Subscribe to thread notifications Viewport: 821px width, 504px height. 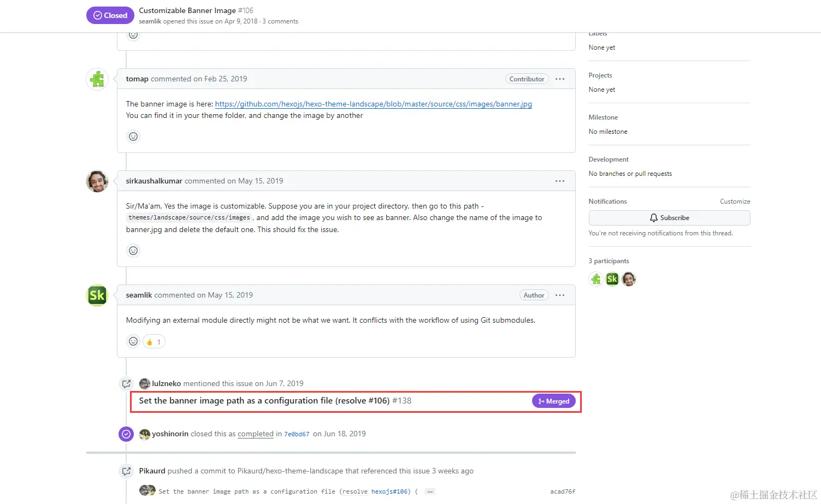tap(669, 218)
